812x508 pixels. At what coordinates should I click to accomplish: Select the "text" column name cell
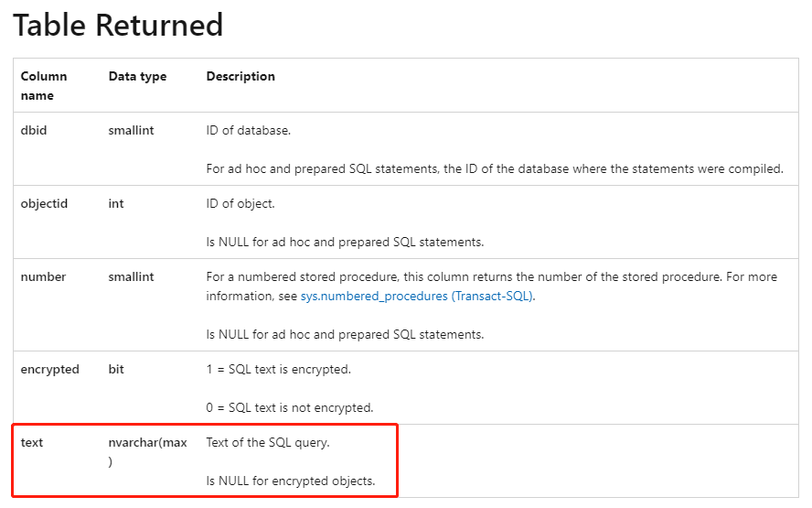tap(32, 443)
